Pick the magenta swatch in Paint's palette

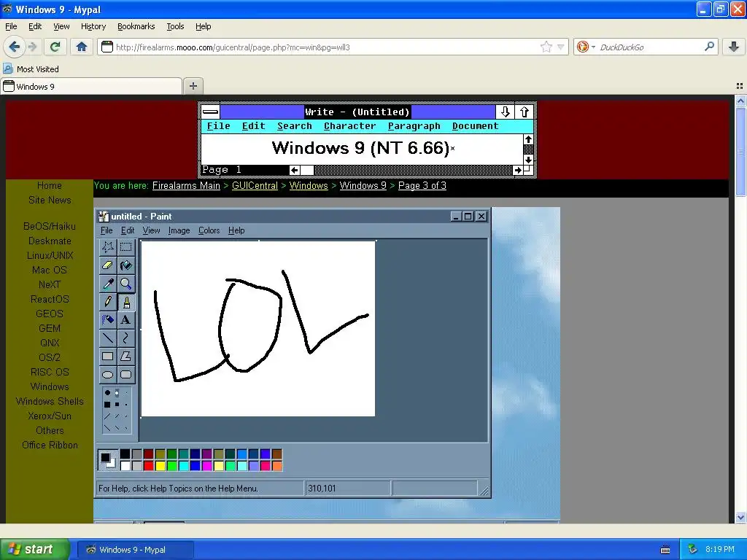[x=206, y=465]
